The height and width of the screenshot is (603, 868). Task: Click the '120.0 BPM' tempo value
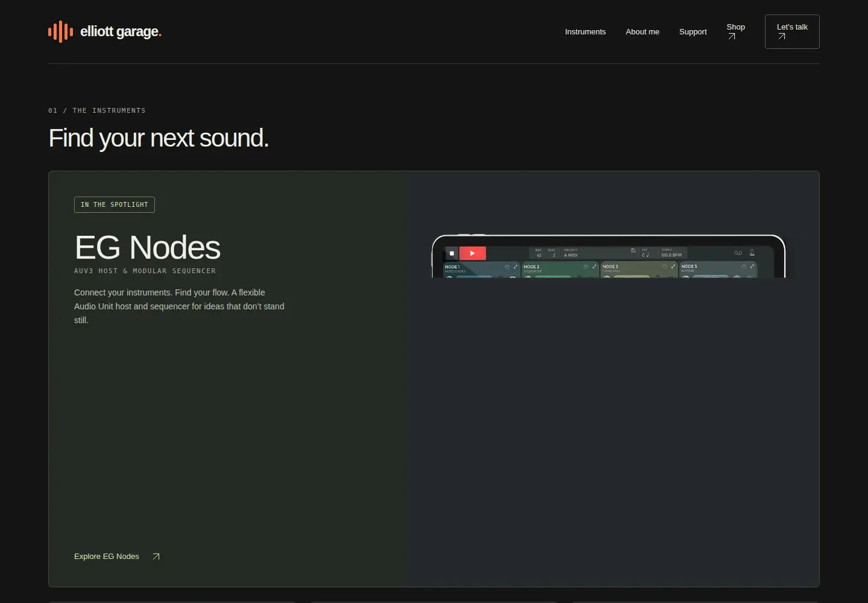click(x=671, y=255)
